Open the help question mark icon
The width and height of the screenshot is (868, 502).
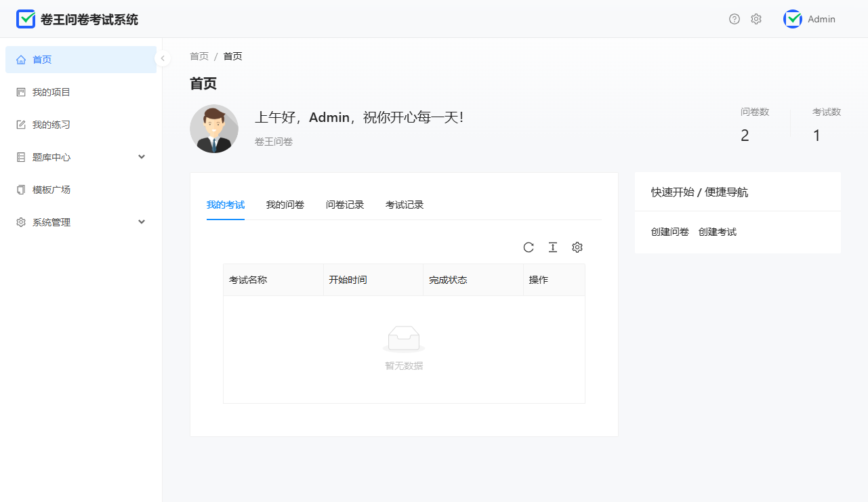point(735,19)
